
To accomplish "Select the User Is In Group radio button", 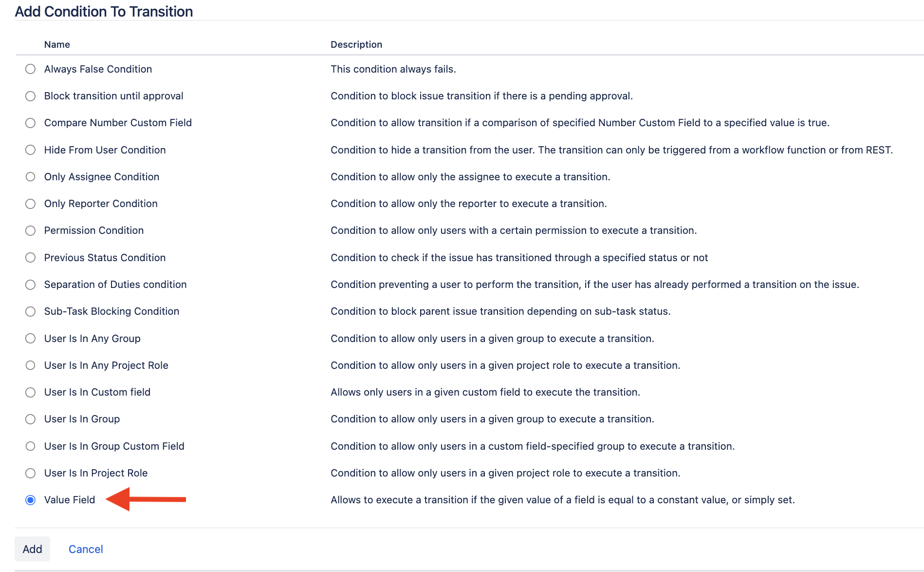I will 30,419.
